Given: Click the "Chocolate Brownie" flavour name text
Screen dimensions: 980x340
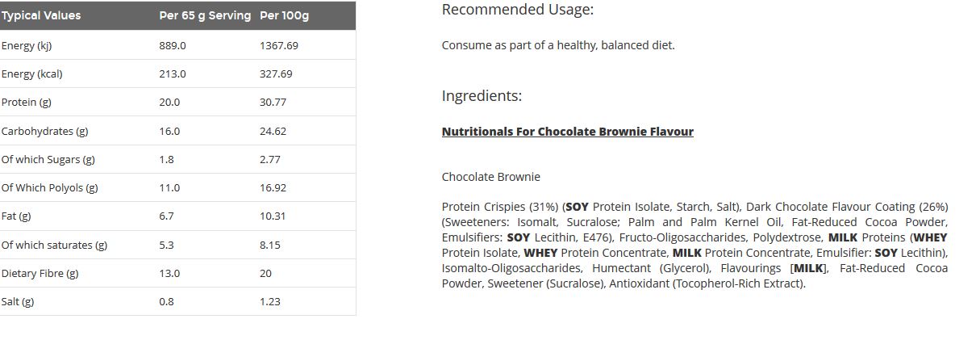Looking at the screenshot, I should [x=490, y=177].
